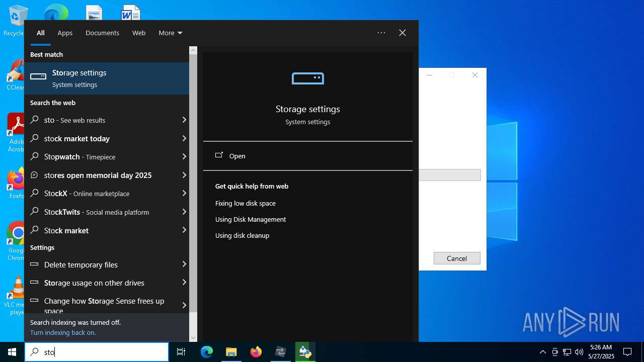Viewport: 644px width, 362px height.
Task: Click the progress bar in the background dialog
Action: [x=450, y=175]
